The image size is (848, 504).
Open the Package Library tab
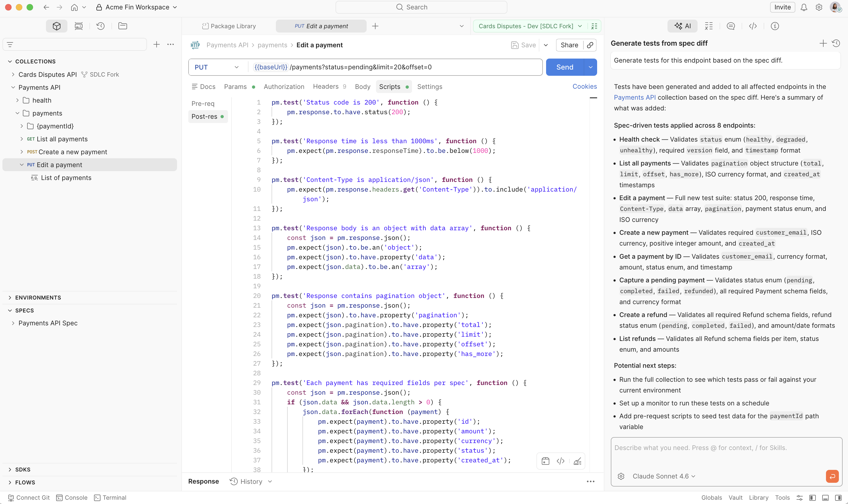(x=229, y=26)
